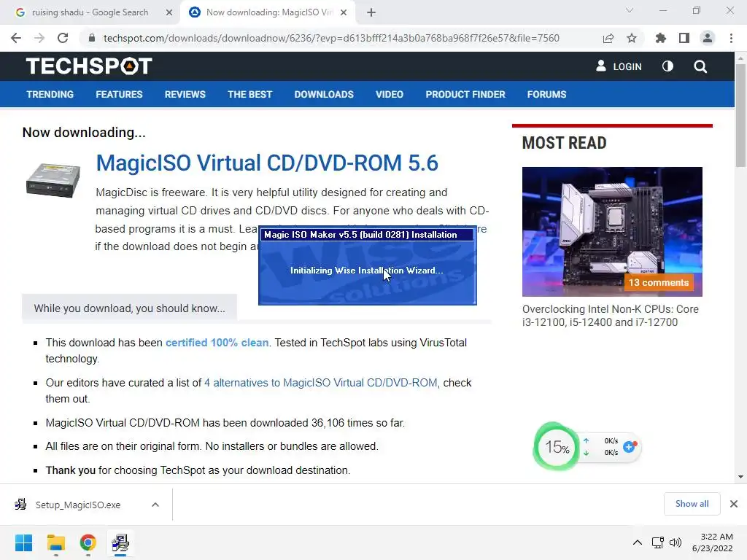Close the Google Search tab
The width and height of the screenshot is (747, 560).
point(169,12)
